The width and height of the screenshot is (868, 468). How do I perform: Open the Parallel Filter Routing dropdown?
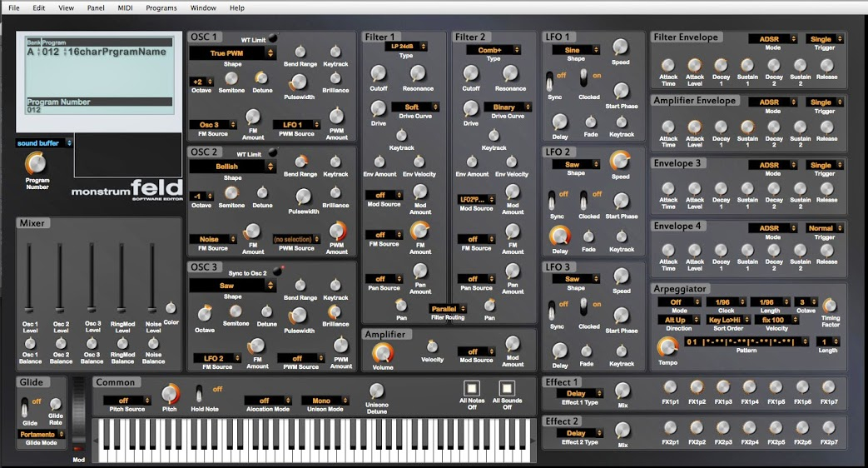pyautogui.click(x=448, y=308)
